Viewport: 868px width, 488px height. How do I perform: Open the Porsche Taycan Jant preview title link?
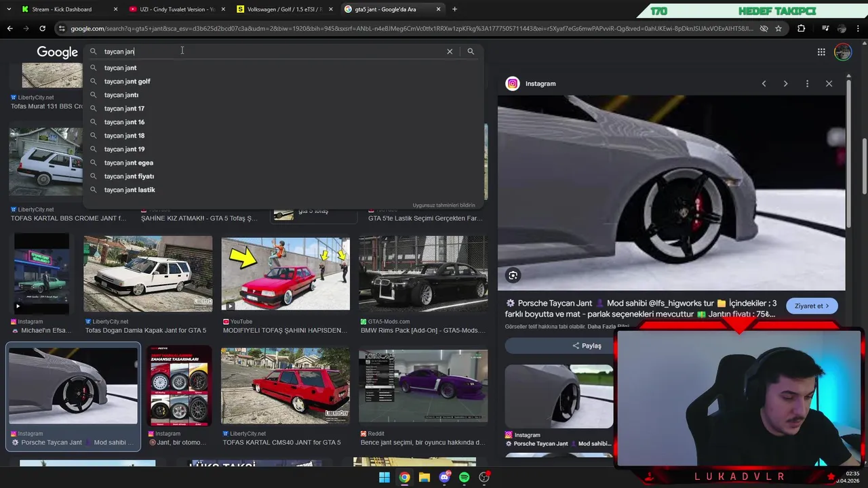pyautogui.click(x=641, y=308)
